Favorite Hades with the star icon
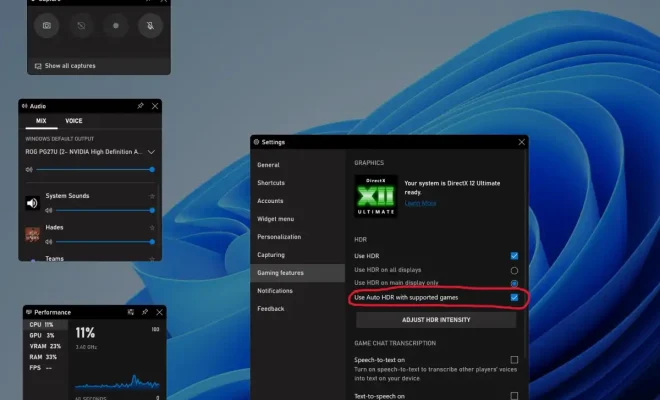Screen dimensions: 660x400 point(152,228)
